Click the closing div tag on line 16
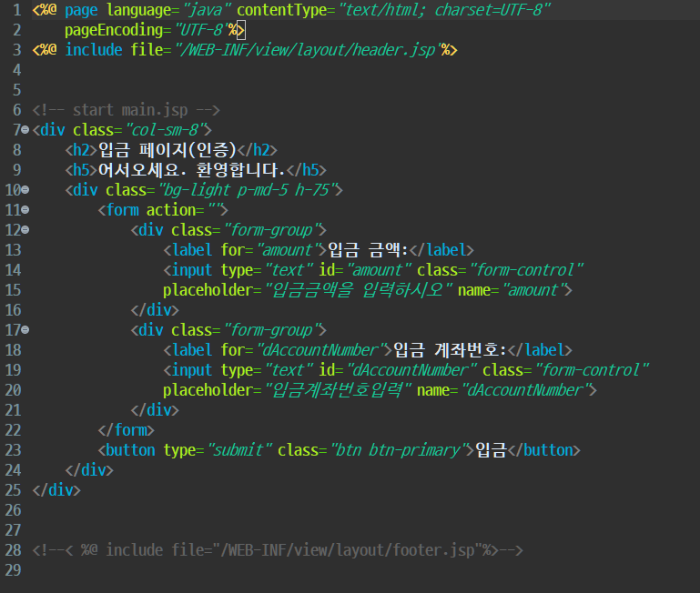The height and width of the screenshot is (593, 700). click(155, 309)
